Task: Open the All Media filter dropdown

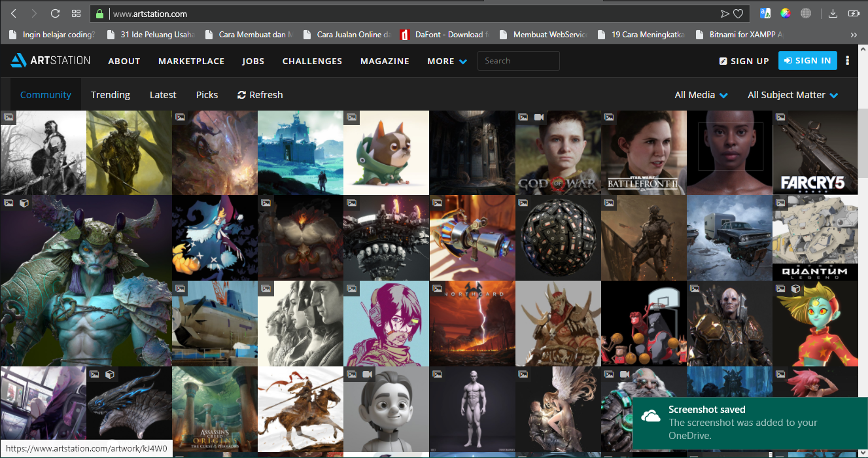Action: 701,95
